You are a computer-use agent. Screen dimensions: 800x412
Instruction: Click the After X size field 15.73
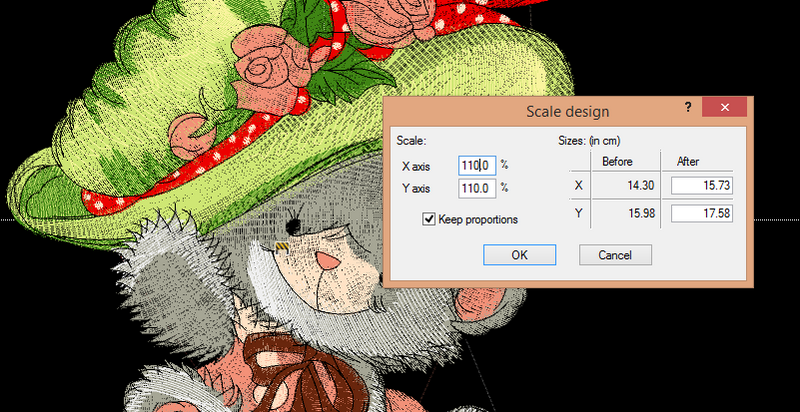(x=702, y=186)
